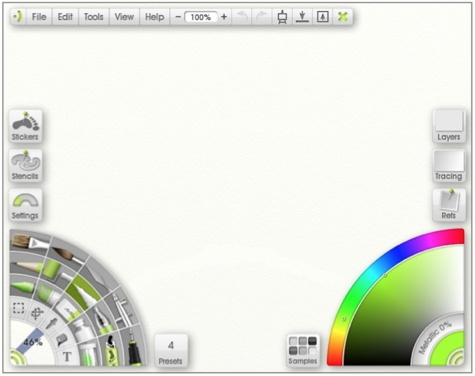Select the transform tool icon
475x376 pixels.
point(37,313)
